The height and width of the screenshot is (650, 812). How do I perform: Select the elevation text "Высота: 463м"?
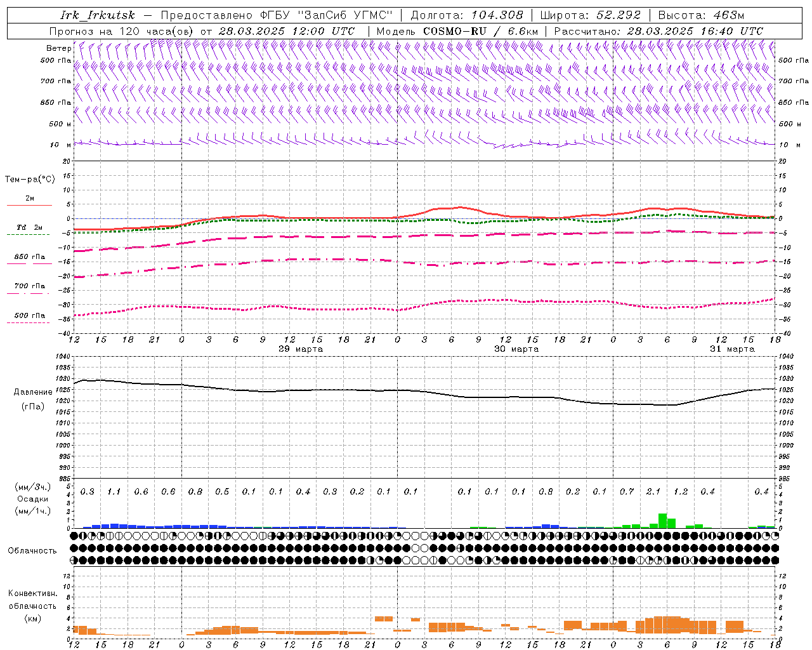point(702,15)
